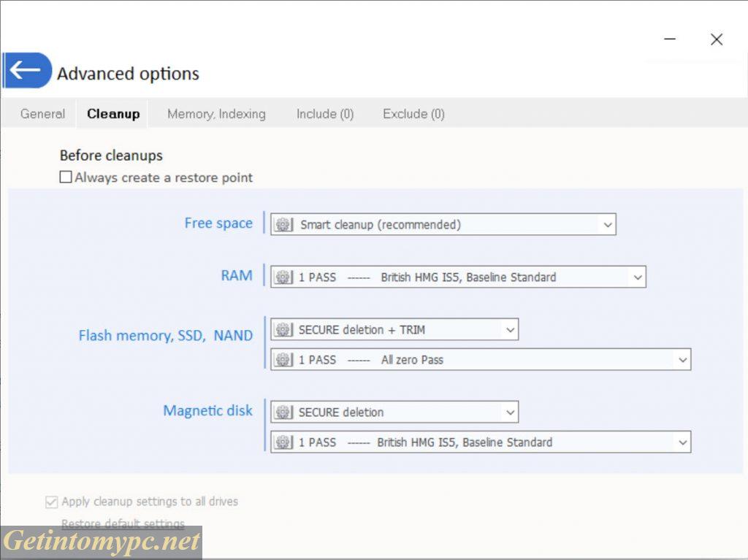Select the Exclude (0) tab
748x560 pixels.
413,114
